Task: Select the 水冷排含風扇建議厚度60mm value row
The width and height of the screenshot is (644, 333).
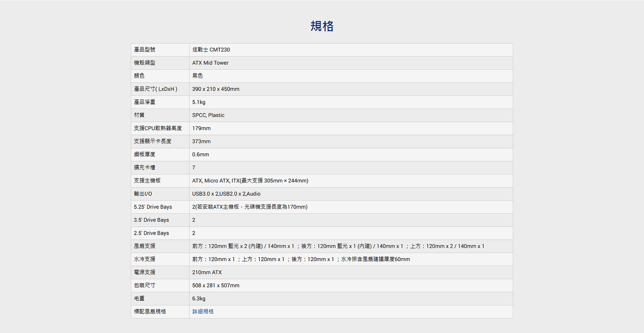Action: [x=301, y=259]
